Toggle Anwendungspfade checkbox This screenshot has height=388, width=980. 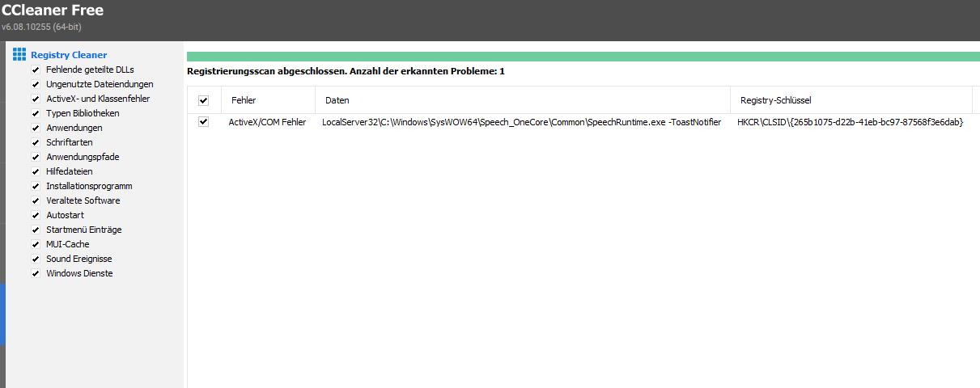click(x=35, y=157)
